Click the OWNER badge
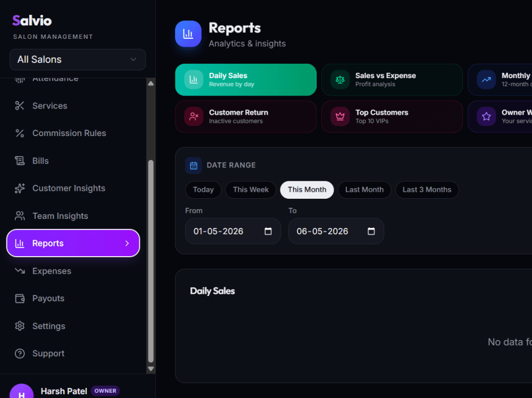Viewport: 532px width, 398px height. click(105, 391)
